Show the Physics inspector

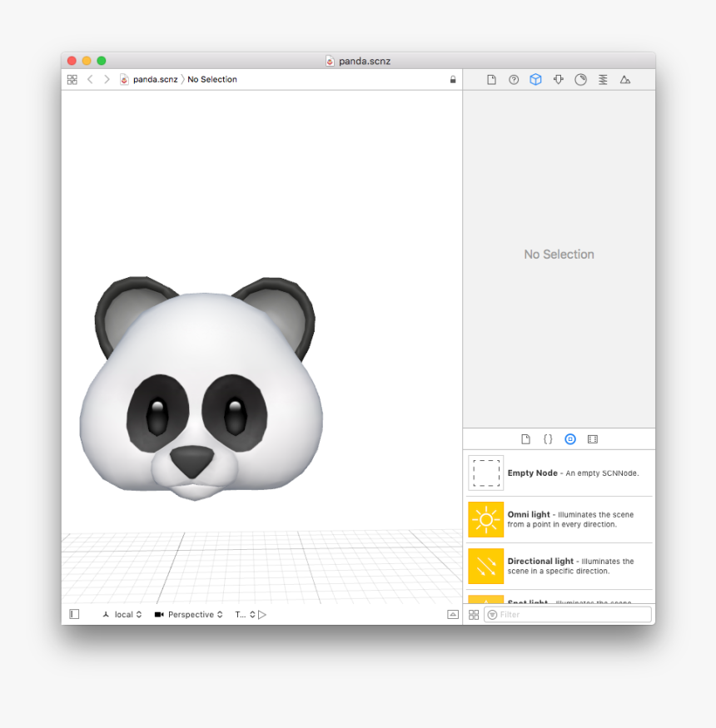603,80
